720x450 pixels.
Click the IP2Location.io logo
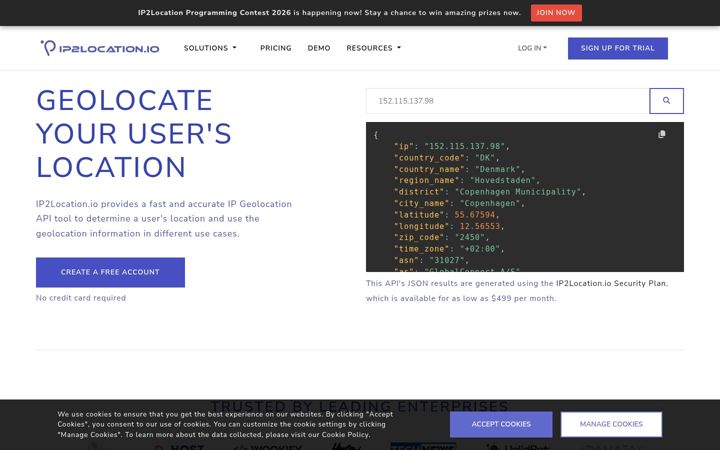tap(100, 48)
